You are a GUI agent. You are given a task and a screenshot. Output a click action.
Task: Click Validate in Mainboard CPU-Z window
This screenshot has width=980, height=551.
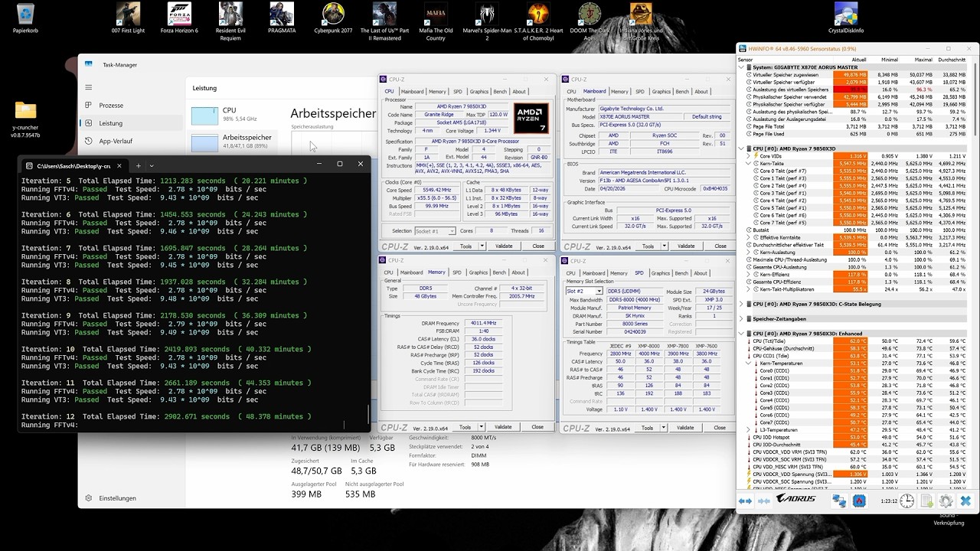686,246
